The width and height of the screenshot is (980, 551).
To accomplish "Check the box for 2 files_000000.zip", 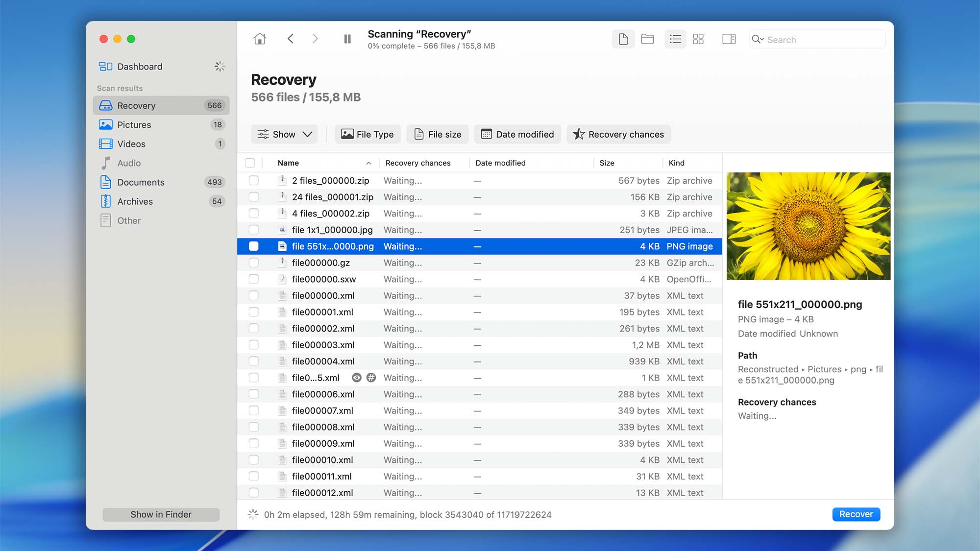I will coord(253,180).
